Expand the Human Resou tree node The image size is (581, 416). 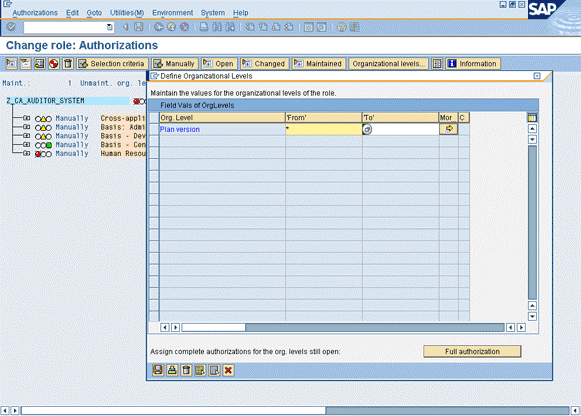(27, 153)
